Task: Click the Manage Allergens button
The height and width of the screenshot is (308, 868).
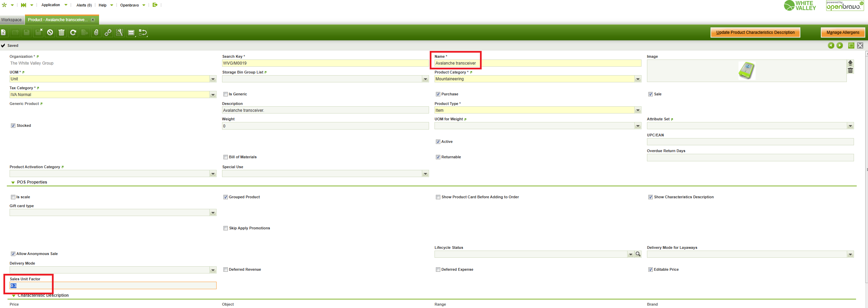Action: pos(842,32)
